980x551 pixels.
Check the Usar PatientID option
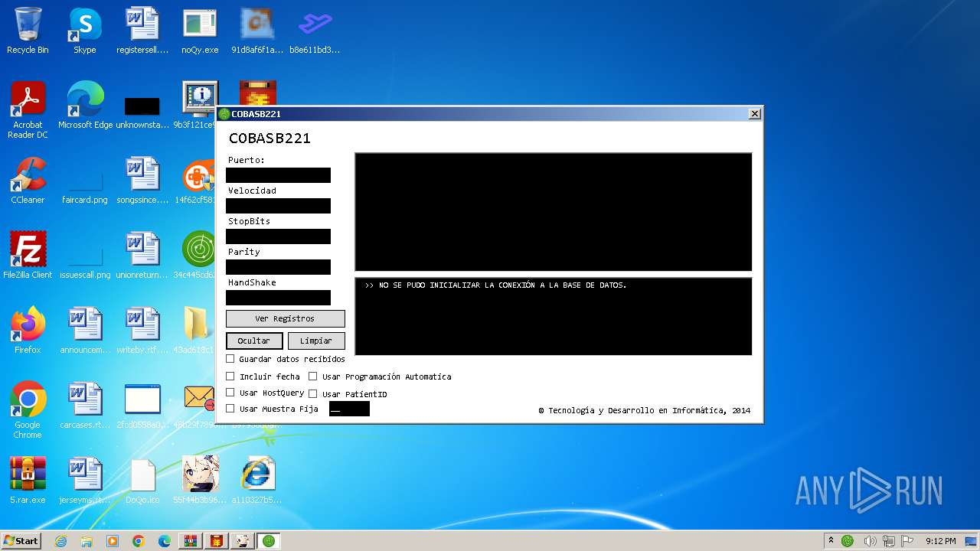coord(312,393)
